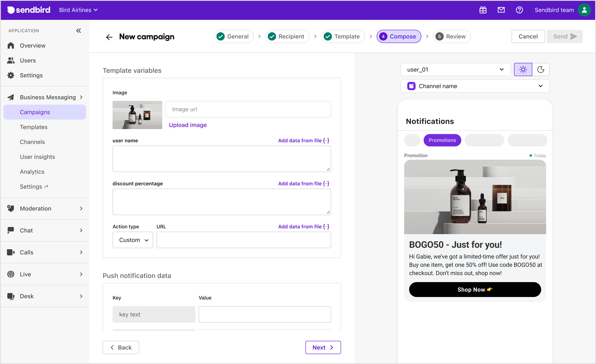This screenshot has height=364, width=596.
Task: Go to the Review step
Action: (452, 36)
